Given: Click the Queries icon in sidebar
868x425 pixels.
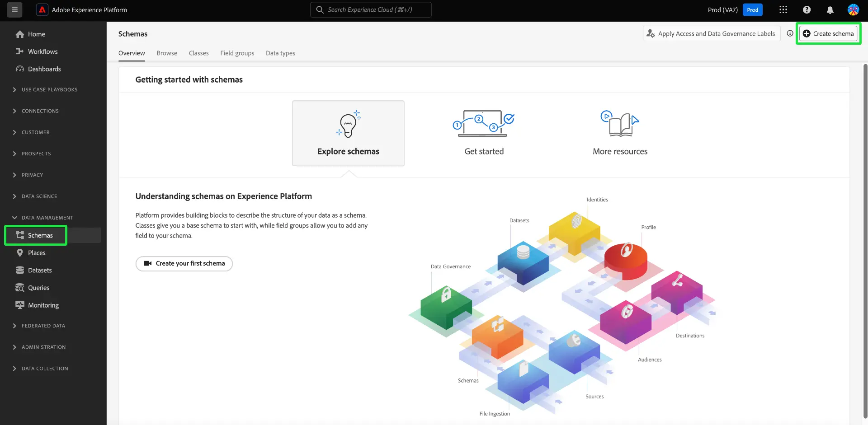Looking at the screenshot, I should (20, 288).
